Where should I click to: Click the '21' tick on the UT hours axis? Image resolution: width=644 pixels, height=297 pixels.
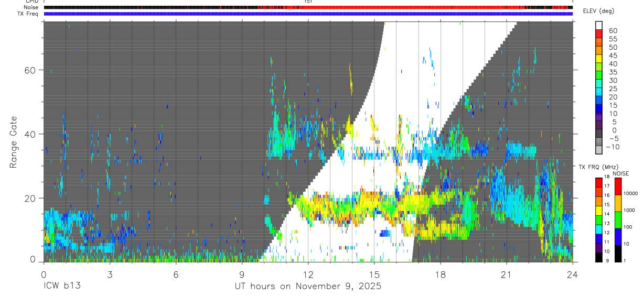click(x=506, y=274)
